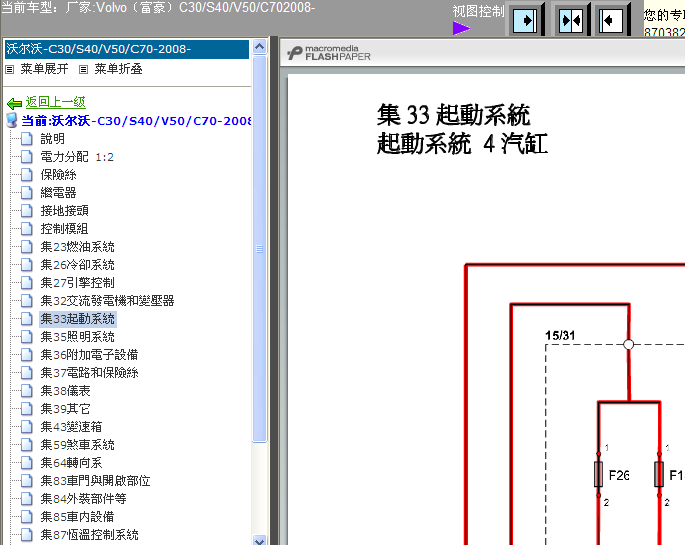The width and height of the screenshot is (685, 545).
Task: Click the 菜单折叠 collapse icon
Action: pos(83,69)
